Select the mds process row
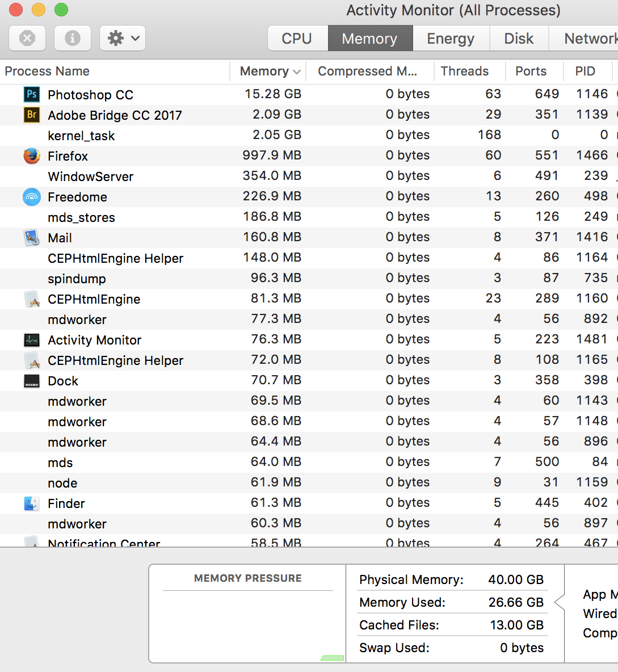This screenshot has width=618, height=672. 309,463
